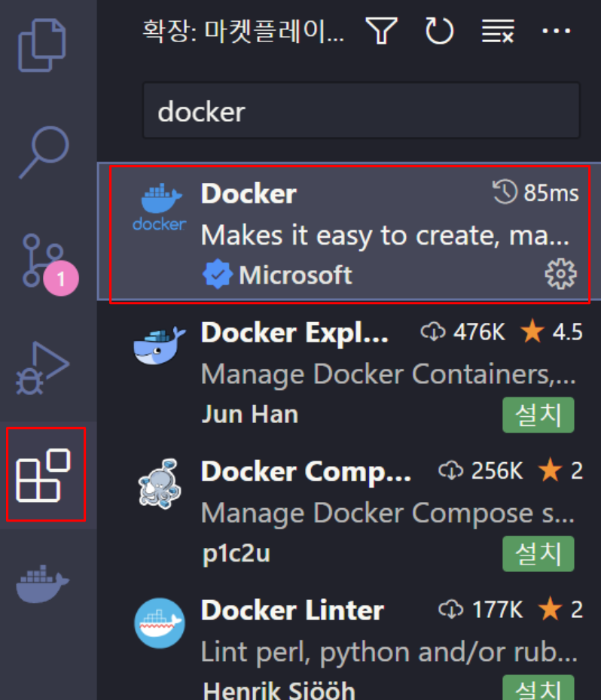This screenshot has height=700, width=601.
Task: Open Source Control with the 1 badge
Action: [x=49, y=264]
